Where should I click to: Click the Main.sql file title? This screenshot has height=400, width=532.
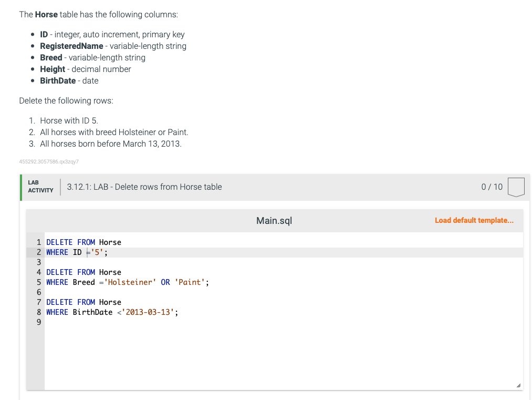click(274, 221)
